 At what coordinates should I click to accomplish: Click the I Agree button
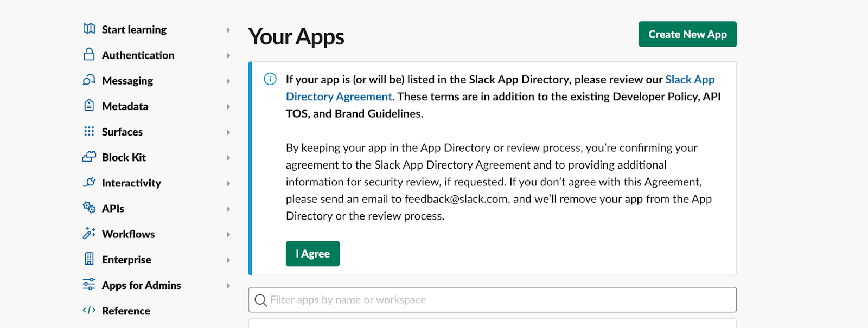click(x=312, y=254)
